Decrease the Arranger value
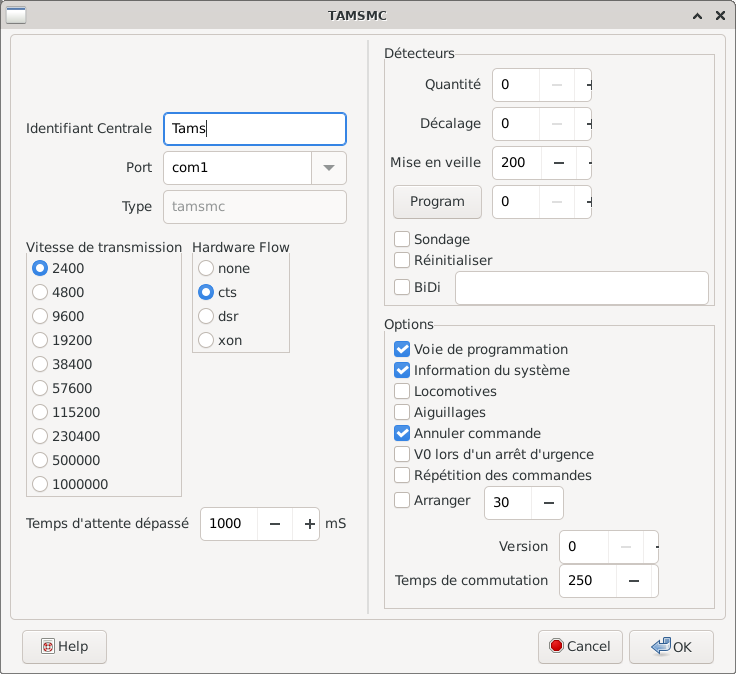Screen dimensions: 736x674 point(547,503)
